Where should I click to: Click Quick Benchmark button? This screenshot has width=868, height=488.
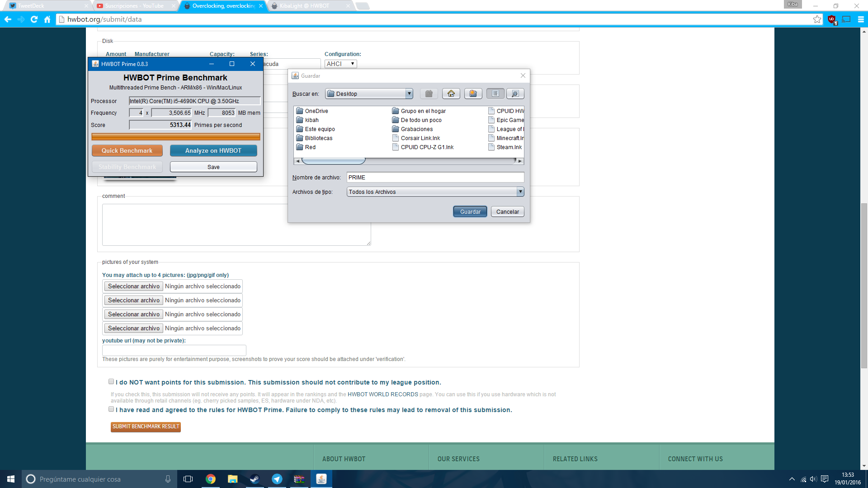click(x=127, y=151)
